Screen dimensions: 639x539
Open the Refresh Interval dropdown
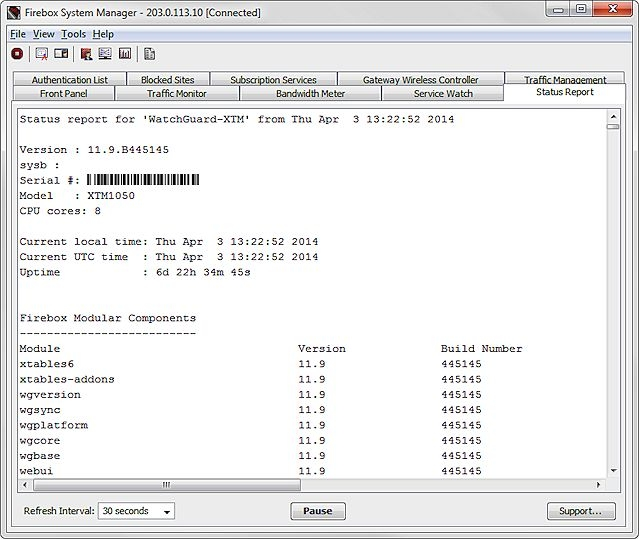(136, 511)
